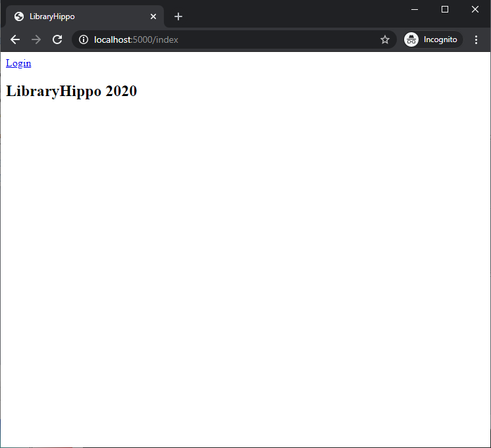Close the browser window
Image resolution: width=491 pixels, height=448 pixels.
click(x=475, y=9)
